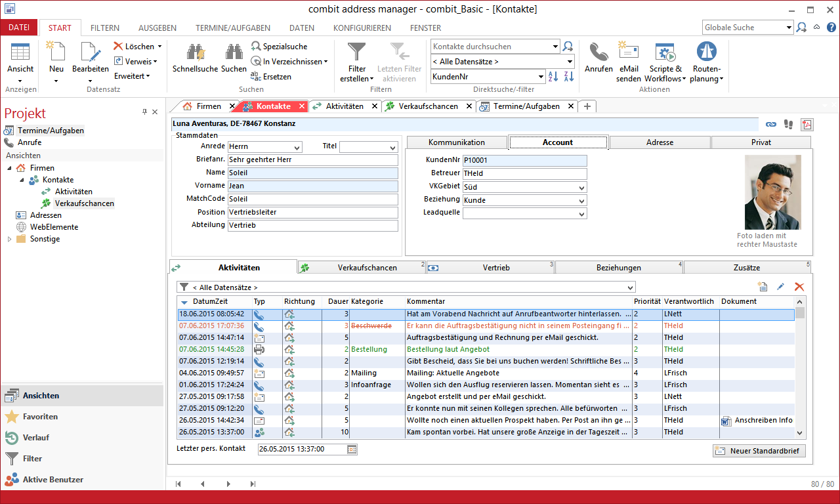Select the Aktive Benutzer sidebar entry
This screenshot has height=504, width=840.
tap(52, 480)
